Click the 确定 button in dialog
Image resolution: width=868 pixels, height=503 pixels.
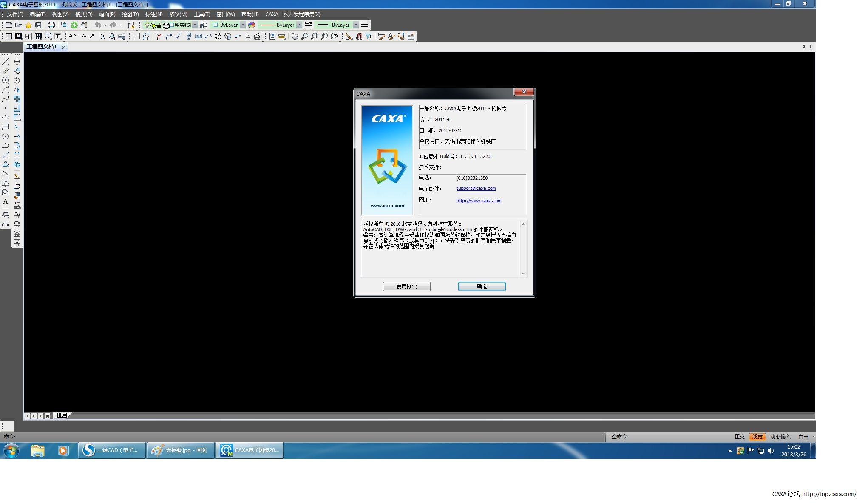pyautogui.click(x=482, y=286)
